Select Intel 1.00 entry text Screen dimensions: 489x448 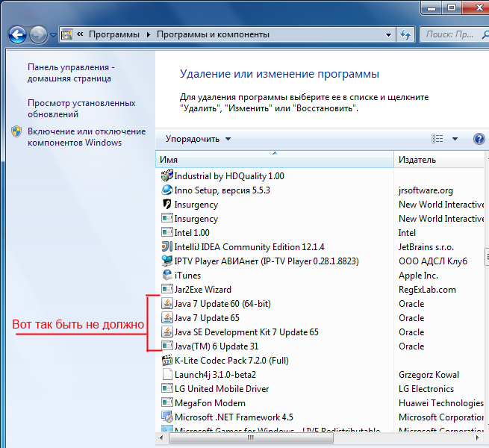click(x=192, y=233)
